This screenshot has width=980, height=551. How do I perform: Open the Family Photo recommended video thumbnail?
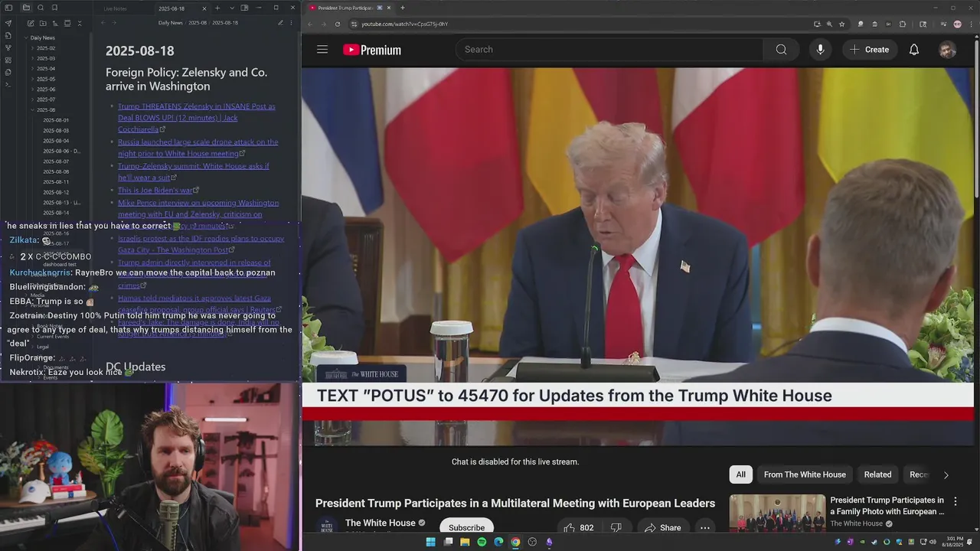coord(777,513)
